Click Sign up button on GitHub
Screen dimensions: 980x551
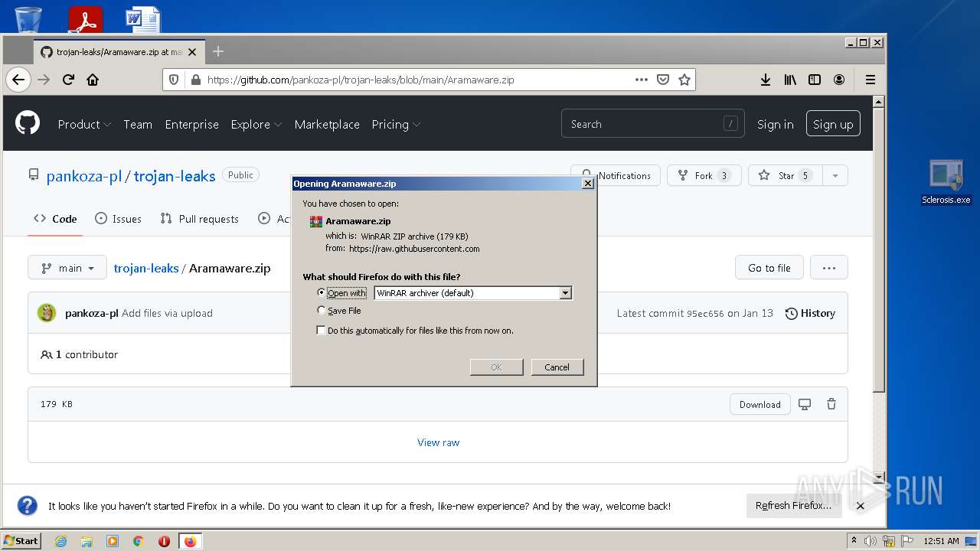pos(833,124)
